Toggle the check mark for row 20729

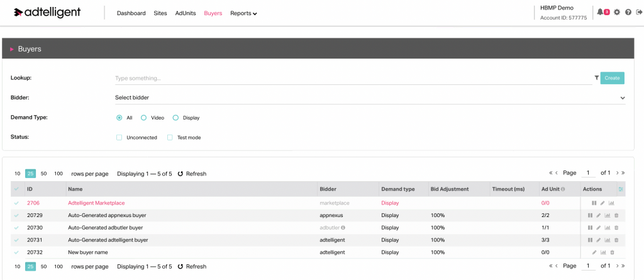coord(16,215)
